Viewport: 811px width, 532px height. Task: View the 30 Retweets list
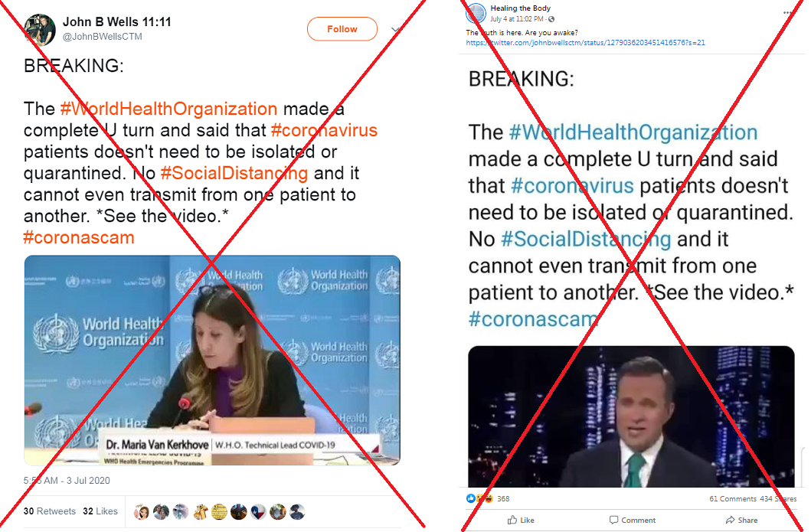[50, 511]
